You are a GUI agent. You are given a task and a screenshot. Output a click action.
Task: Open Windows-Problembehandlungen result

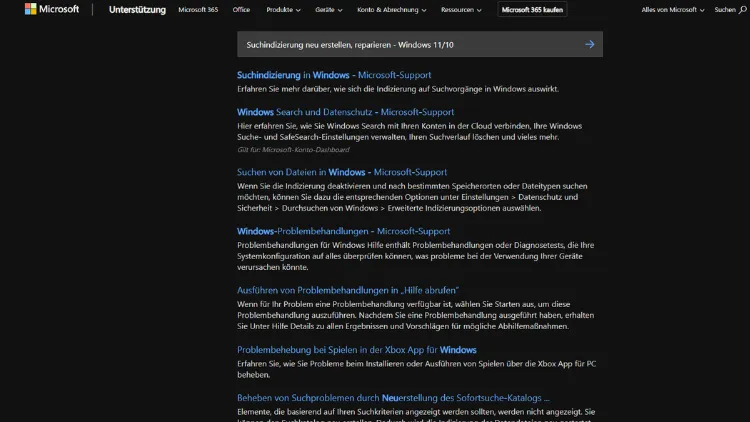tap(343, 231)
